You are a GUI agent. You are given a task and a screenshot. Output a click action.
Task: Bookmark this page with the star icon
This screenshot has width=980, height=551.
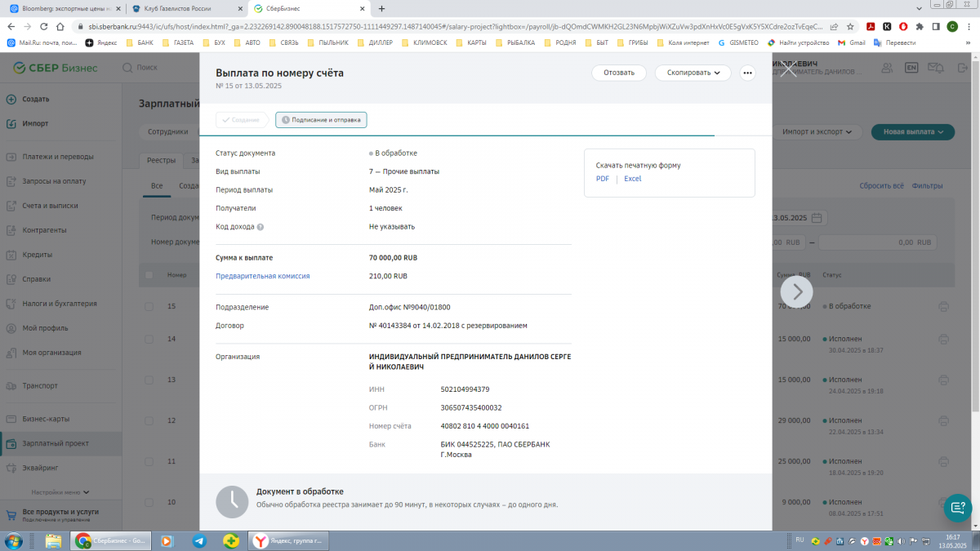coord(849,26)
